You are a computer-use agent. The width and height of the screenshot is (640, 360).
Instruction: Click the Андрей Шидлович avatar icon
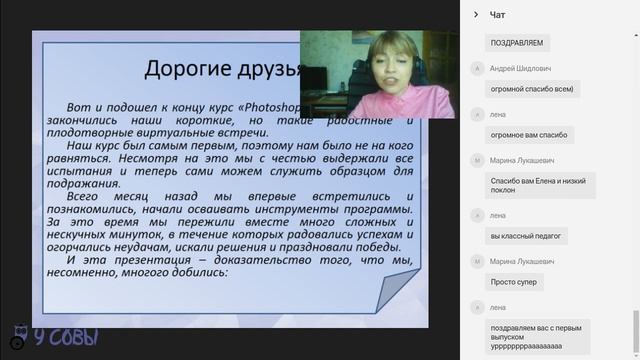(x=477, y=69)
